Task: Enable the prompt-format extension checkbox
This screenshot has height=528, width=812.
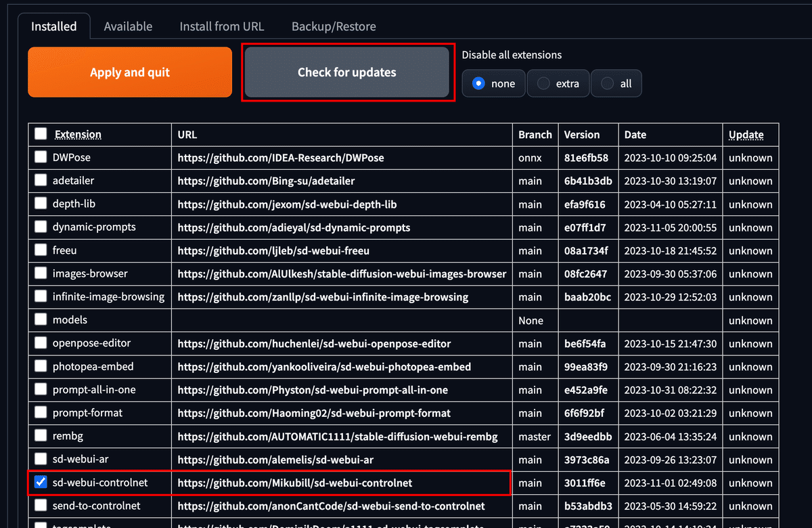Action: coord(41,412)
